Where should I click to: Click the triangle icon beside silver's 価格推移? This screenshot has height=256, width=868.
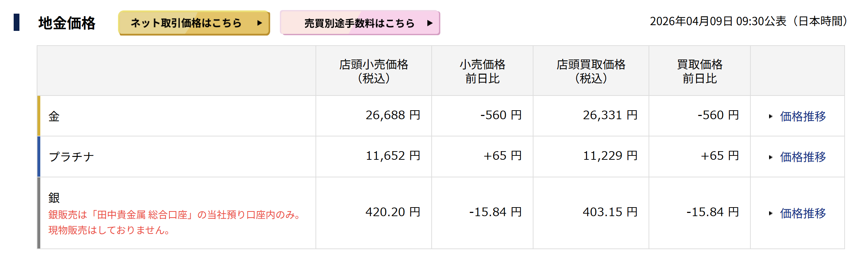pos(771,213)
